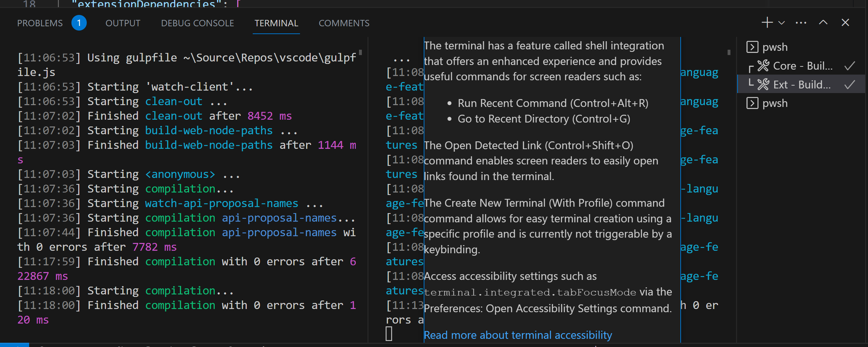Select the top pwsh shell icon
The image size is (868, 347).
pos(752,47)
